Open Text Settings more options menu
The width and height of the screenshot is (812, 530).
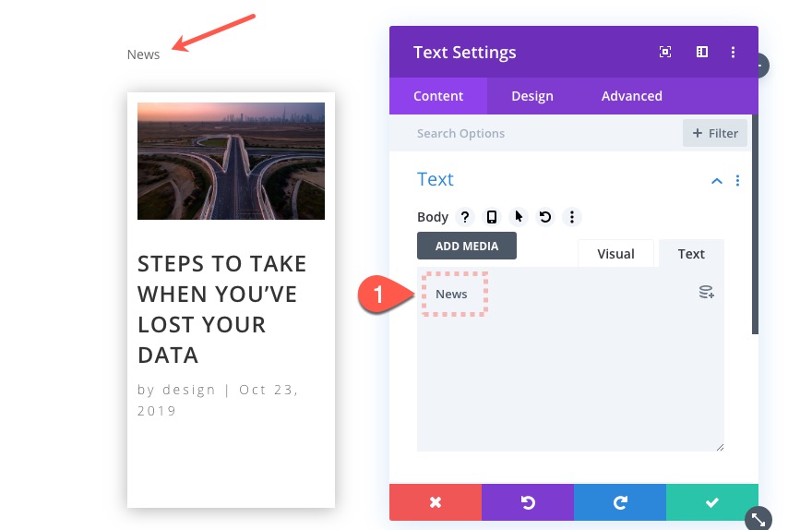pos(733,52)
